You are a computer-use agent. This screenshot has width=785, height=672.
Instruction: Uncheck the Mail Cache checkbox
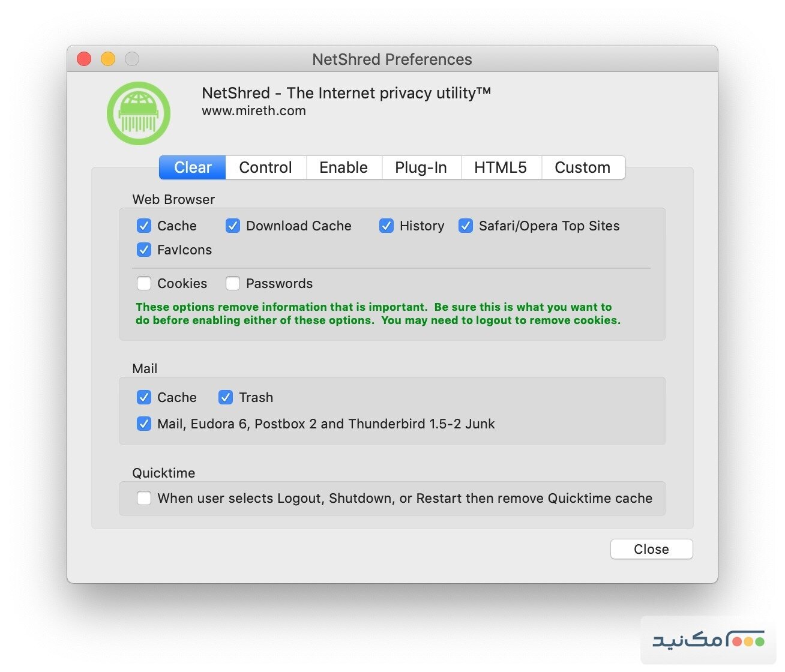(144, 397)
